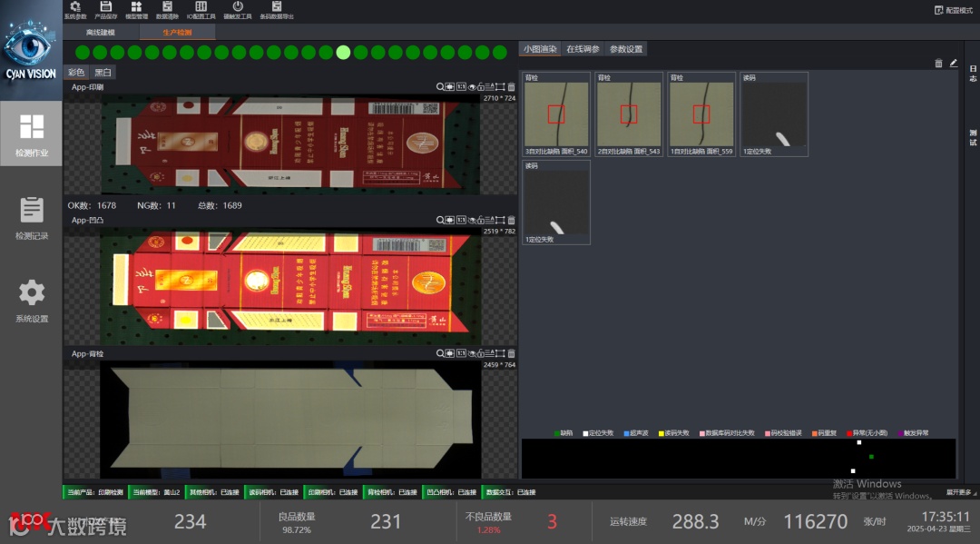The width and height of the screenshot is (980, 544).
Task: Switch image view to 黑白 monochrome mode
Action: pyautogui.click(x=103, y=73)
